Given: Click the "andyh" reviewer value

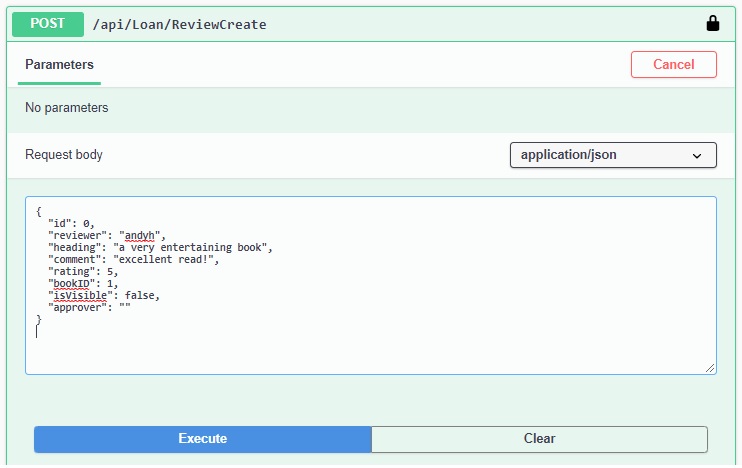Looking at the screenshot, I should pyautogui.click(x=140, y=235).
